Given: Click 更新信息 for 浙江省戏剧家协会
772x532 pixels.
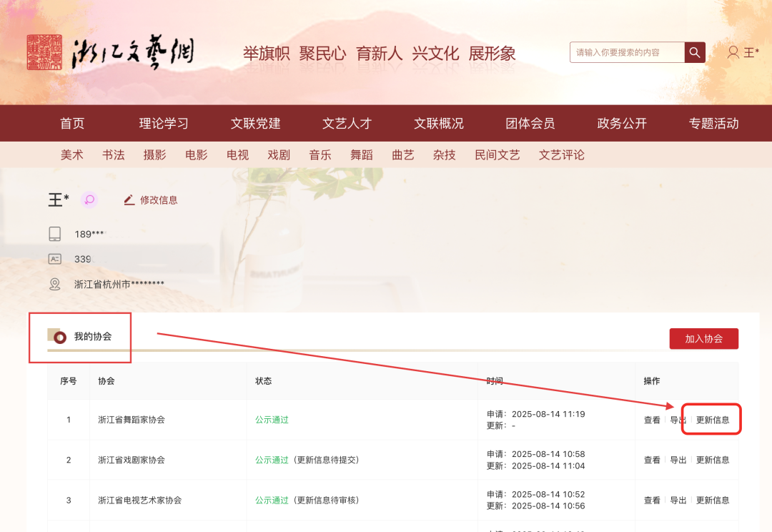Looking at the screenshot, I should (713, 460).
